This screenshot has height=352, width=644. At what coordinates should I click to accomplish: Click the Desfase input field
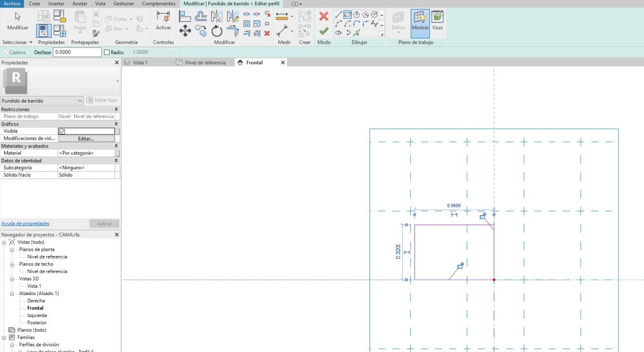(x=77, y=53)
